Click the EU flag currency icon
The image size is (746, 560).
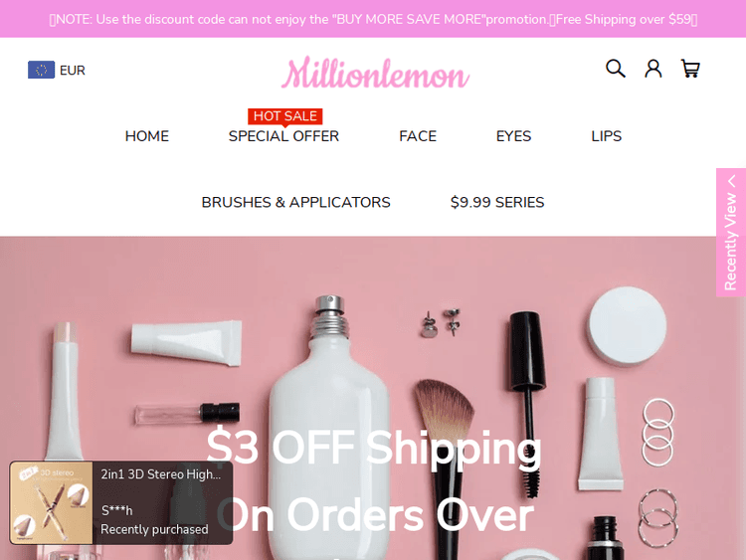(x=41, y=70)
